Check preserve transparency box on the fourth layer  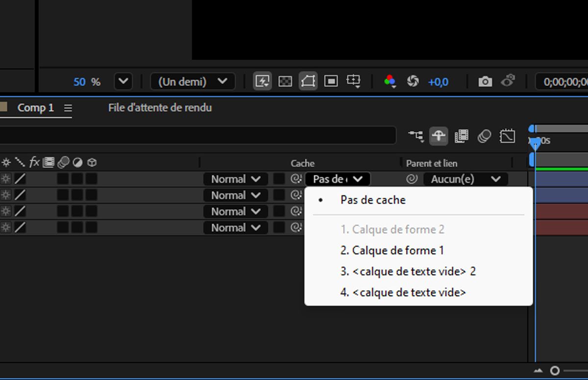(x=279, y=228)
